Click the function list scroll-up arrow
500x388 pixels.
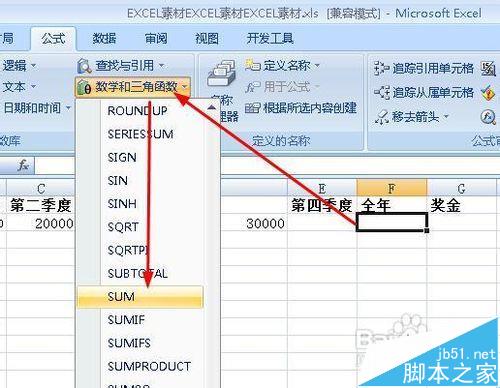pyautogui.click(x=211, y=107)
